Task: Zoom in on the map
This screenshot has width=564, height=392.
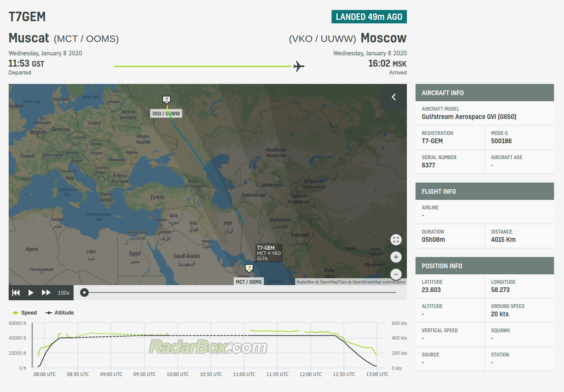Action: [396, 257]
